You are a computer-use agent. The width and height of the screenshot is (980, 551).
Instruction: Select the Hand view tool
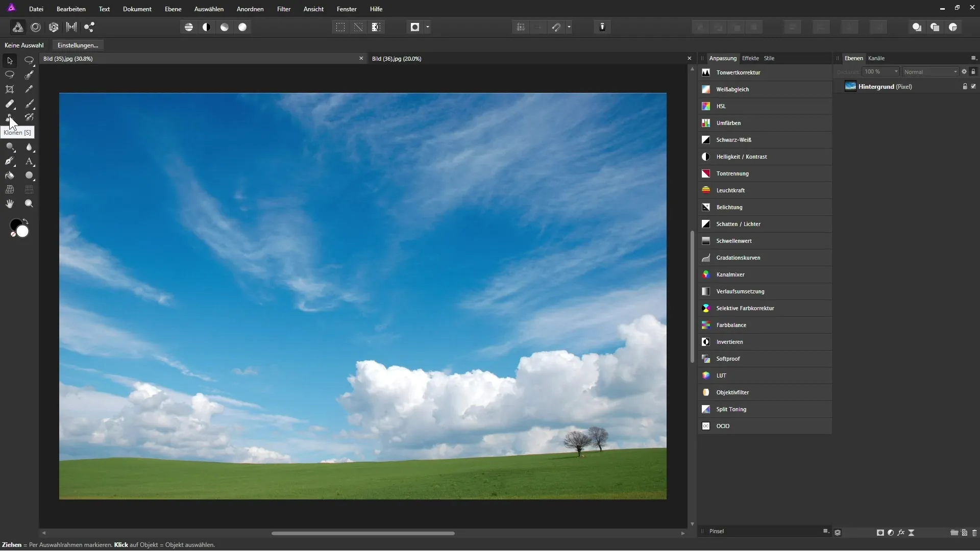pyautogui.click(x=10, y=204)
